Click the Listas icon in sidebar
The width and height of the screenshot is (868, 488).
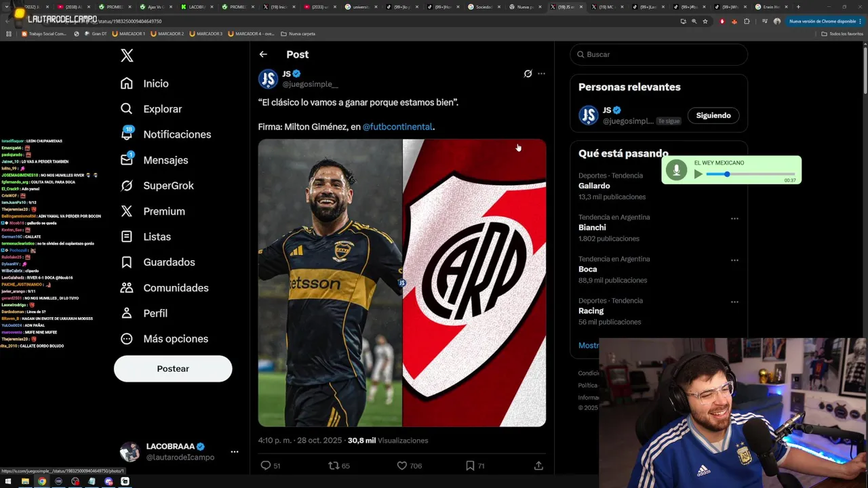(x=127, y=237)
